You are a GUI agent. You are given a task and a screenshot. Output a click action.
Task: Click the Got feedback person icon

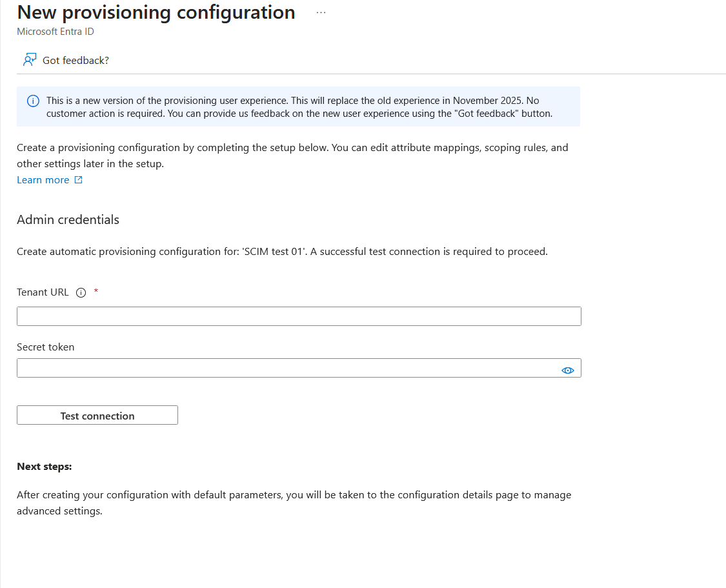(x=30, y=60)
